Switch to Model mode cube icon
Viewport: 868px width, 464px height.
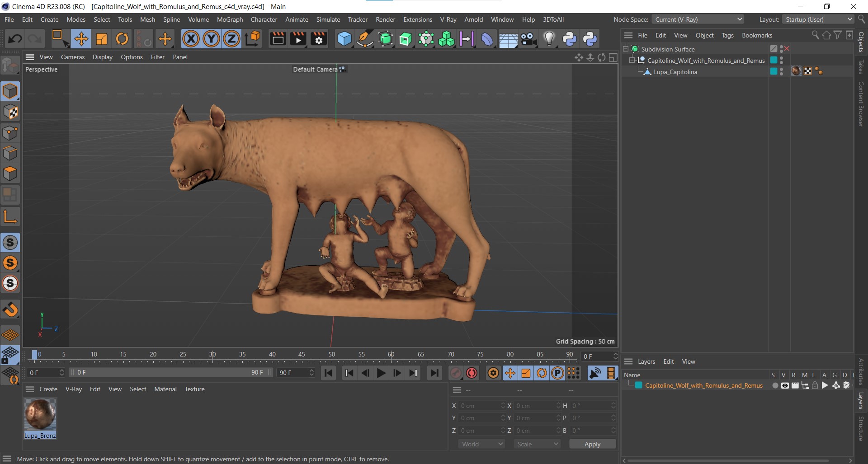[x=10, y=91]
